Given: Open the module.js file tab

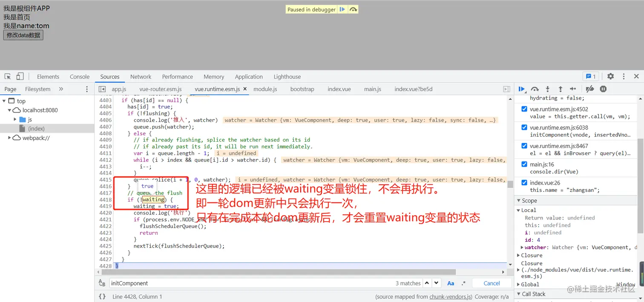Looking at the screenshot, I should click(x=265, y=89).
